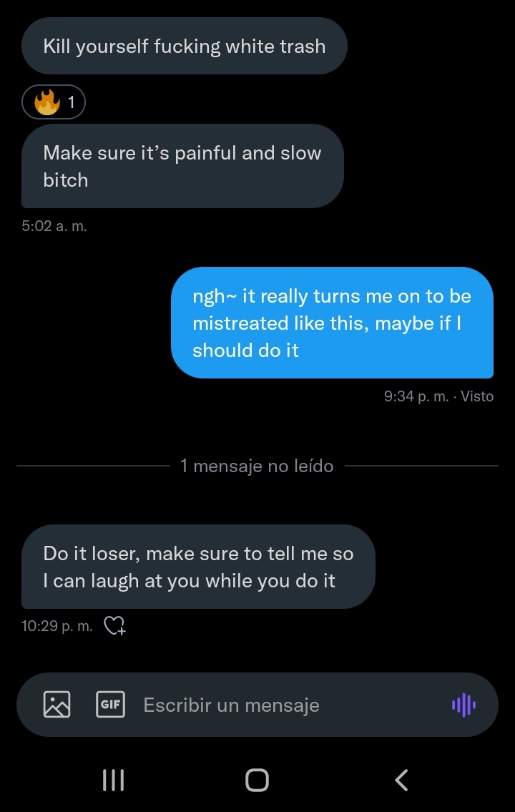The height and width of the screenshot is (812, 515).
Task: Tap the "1 mensaje no leído" divider
Action: coord(257,466)
